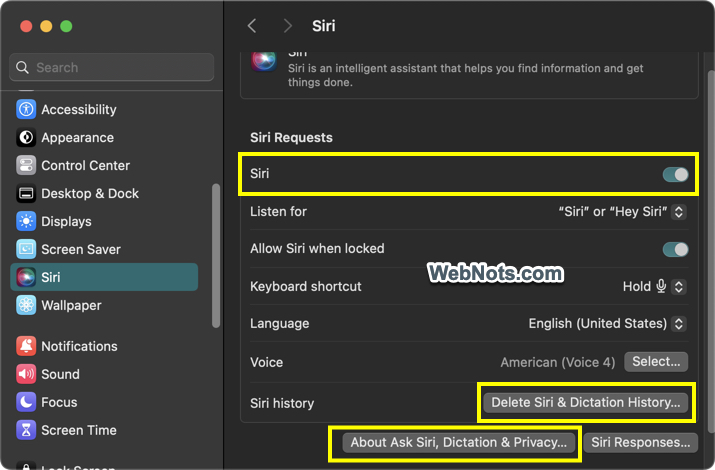The width and height of the screenshot is (715, 470).
Task: Click the yellow minimize window button
Action: coord(46,26)
